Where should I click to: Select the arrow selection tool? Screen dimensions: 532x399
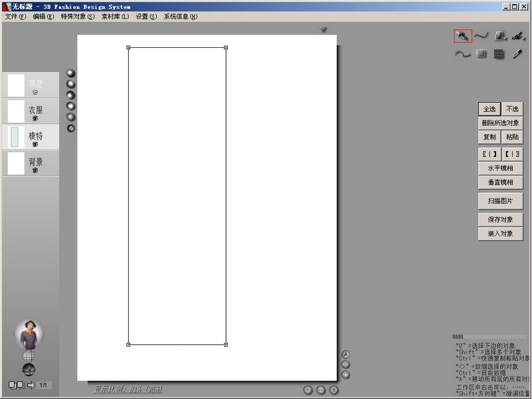(462, 36)
